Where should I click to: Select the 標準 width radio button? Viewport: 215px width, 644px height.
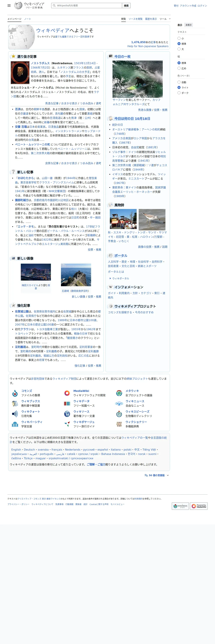tap(179, 63)
